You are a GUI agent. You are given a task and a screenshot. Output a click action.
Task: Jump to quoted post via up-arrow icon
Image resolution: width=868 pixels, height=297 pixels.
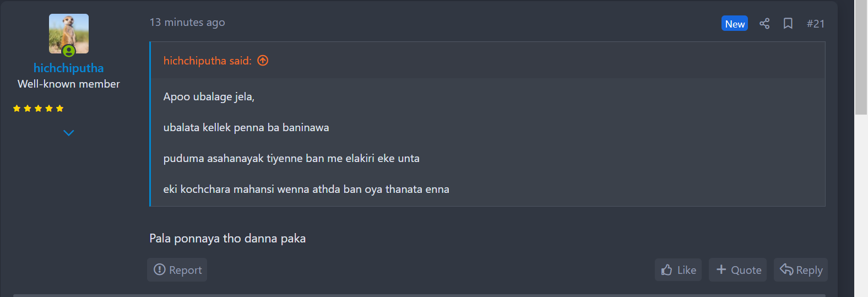pos(263,61)
